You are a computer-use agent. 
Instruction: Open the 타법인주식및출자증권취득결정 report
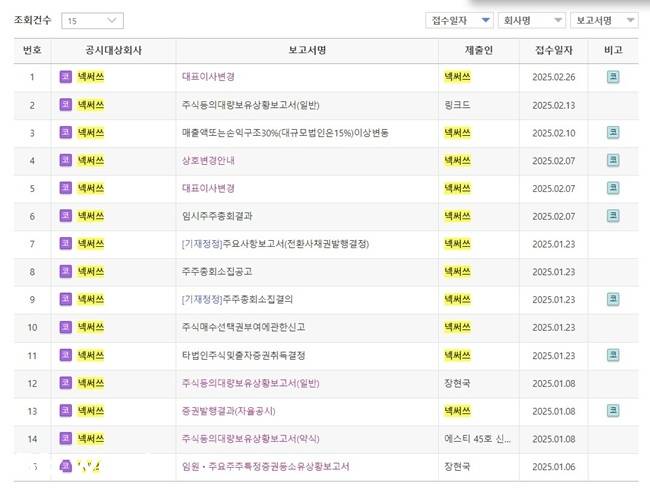point(243,355)
